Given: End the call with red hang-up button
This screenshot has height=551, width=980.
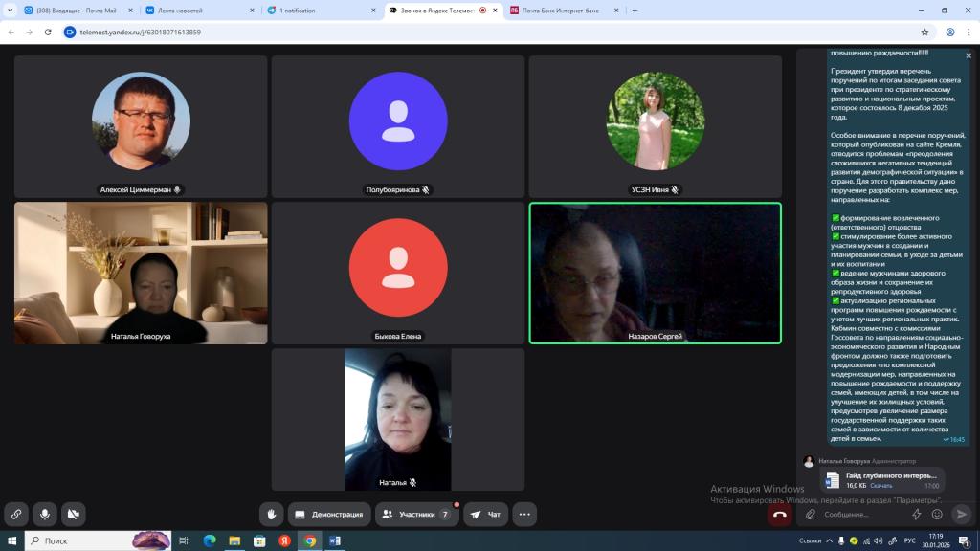Looking at the screenshot, I should pos(779,514).
